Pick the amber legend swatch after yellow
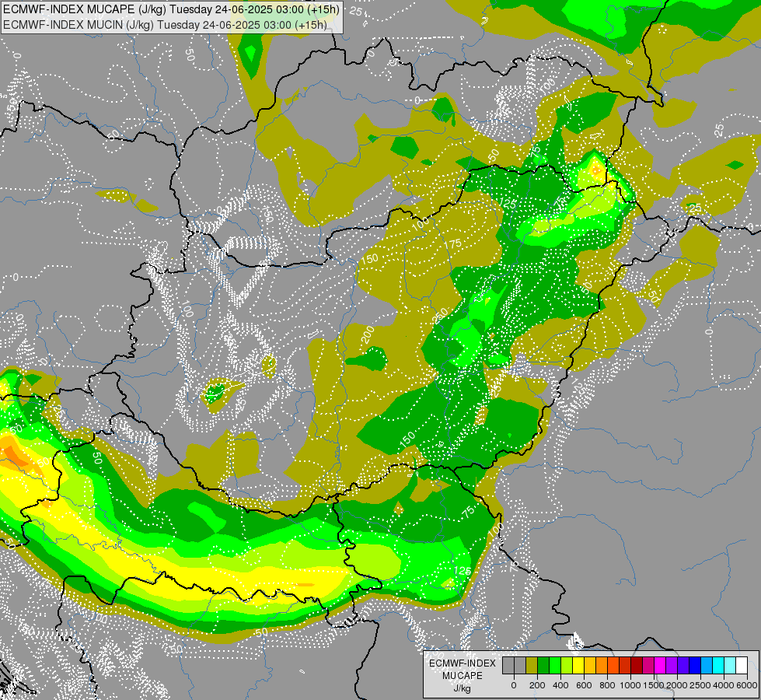The image size is (761, 700). pyautogui.click(x=590, y=665)
